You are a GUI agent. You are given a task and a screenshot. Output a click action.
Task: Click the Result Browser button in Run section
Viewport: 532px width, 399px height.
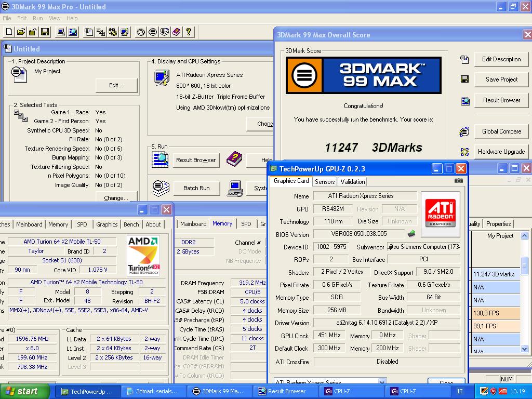click(x=196, y=160)
